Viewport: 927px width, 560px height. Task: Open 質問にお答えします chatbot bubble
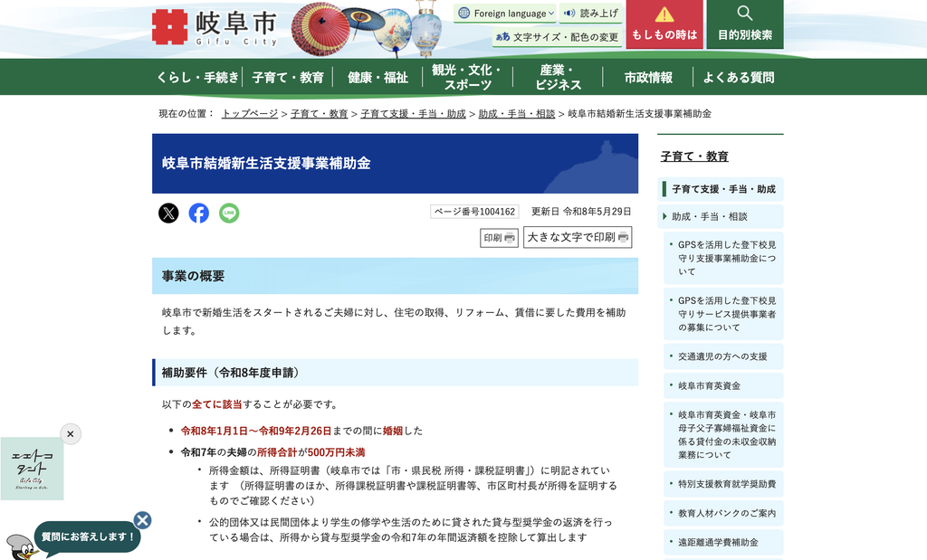click(88, 537)
